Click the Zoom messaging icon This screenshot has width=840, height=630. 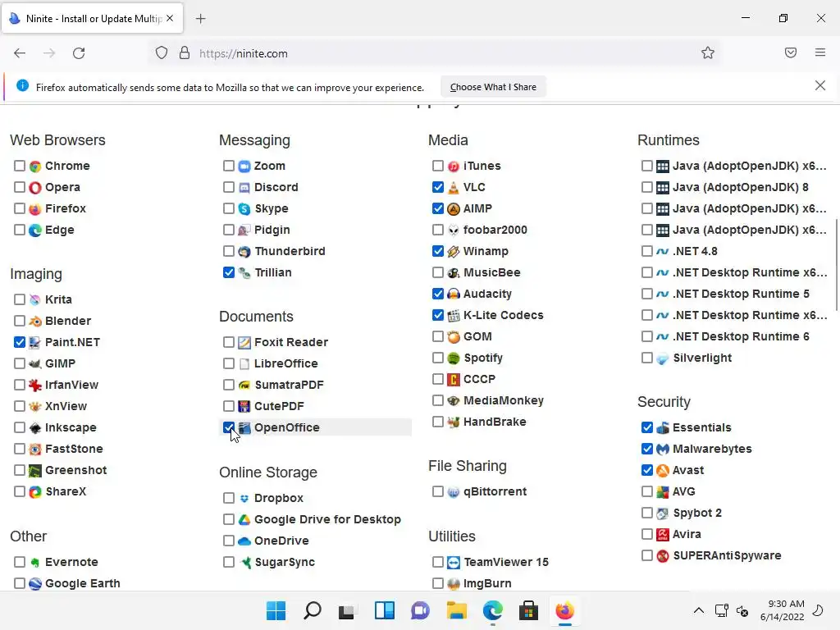pos(244,166)
